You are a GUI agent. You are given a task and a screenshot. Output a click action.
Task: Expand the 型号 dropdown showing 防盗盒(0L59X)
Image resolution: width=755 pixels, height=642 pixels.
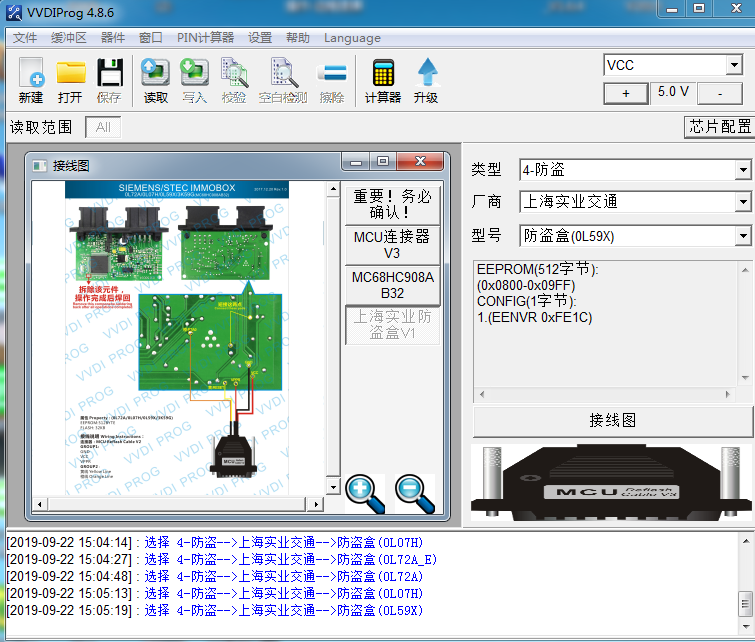pyautogui.click(x=743, y=236)
